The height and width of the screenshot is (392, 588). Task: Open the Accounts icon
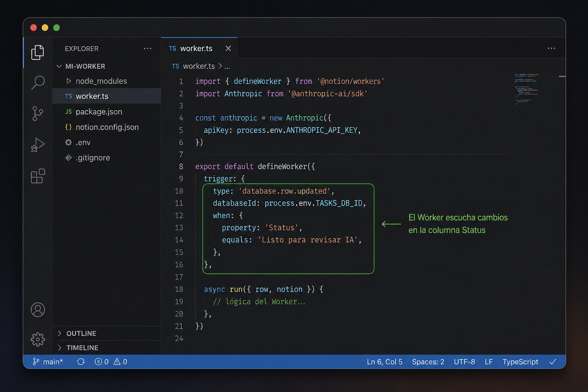pos(38,310)
